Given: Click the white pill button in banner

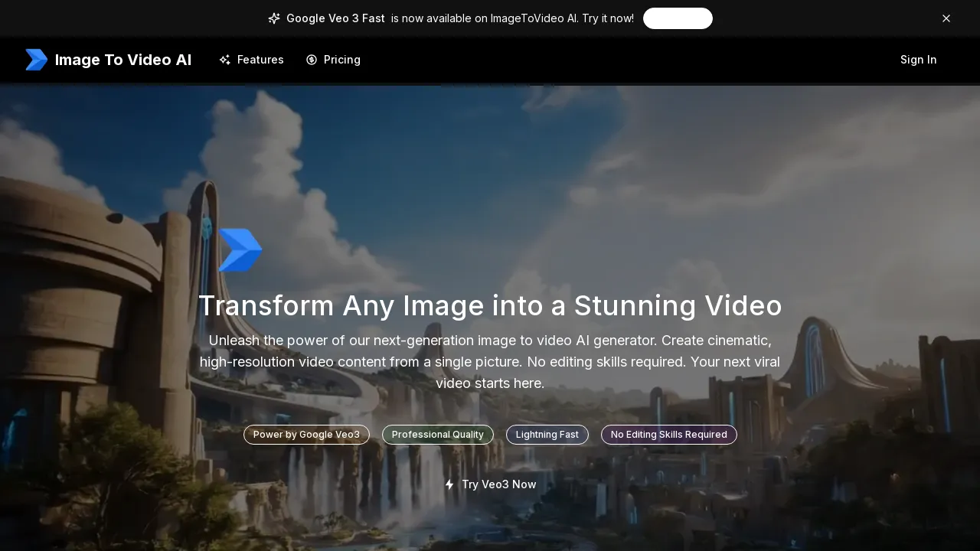Looking at the screenshot, I should pyautogui.click(x=678, y=18).
